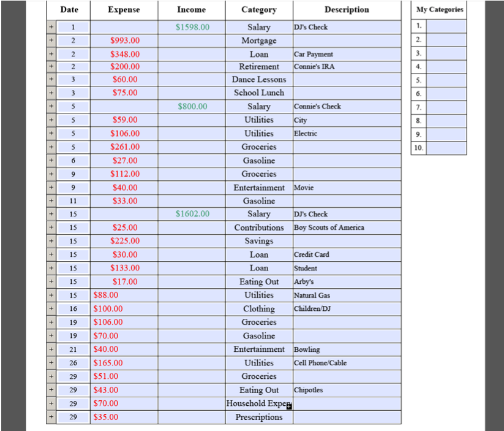Image resolution: width=504 pixels, height=431 pixels.
Task: Expand the Bowling entertainment row
Action: point(51,349)
